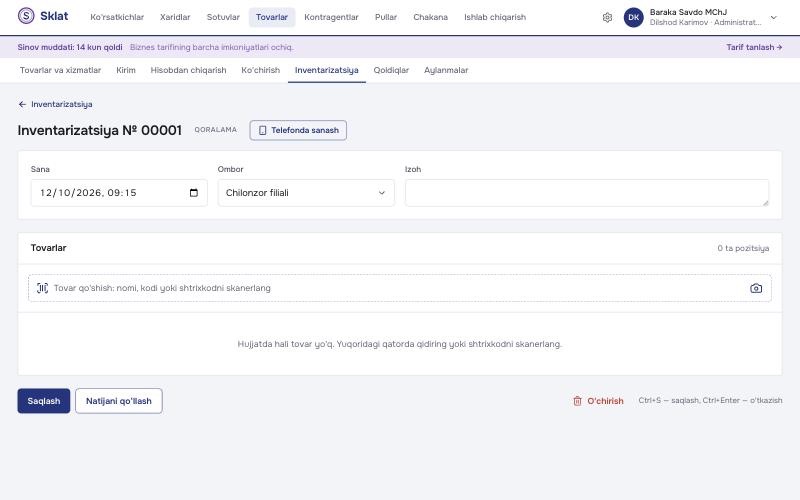Image resolution: width=800 pixels, height=500 pixels.
Task: Switch to the Kirim tab
Action: point(126,70)
